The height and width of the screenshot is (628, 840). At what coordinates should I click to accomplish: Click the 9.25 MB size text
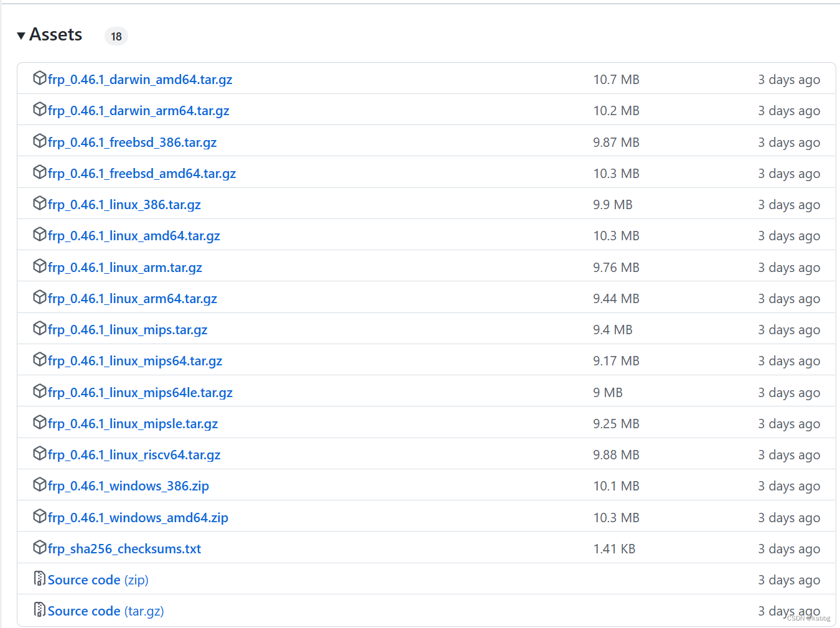point(616,424)
